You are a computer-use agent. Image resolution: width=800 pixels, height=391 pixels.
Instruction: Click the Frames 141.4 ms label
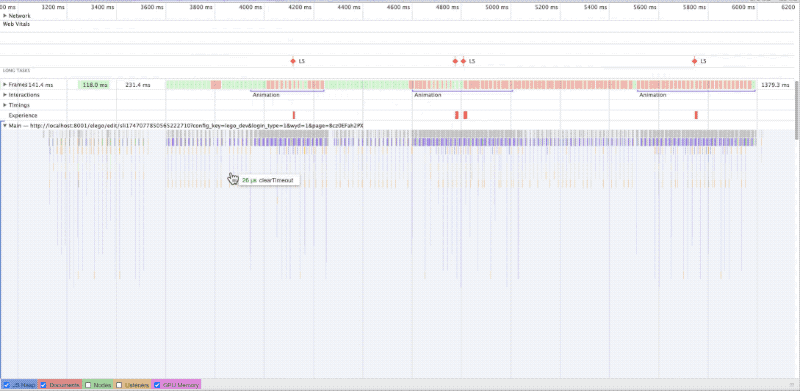click(x=31, y=85)
